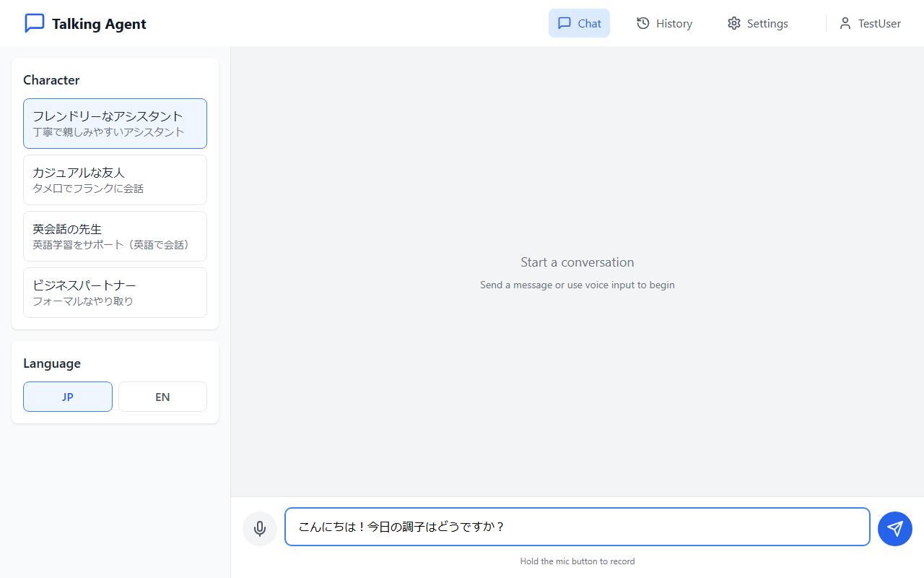Click the 'Start a conversation' placeholder text
The height and width of the screenshot is (578, 924).
tap(577, 262)
